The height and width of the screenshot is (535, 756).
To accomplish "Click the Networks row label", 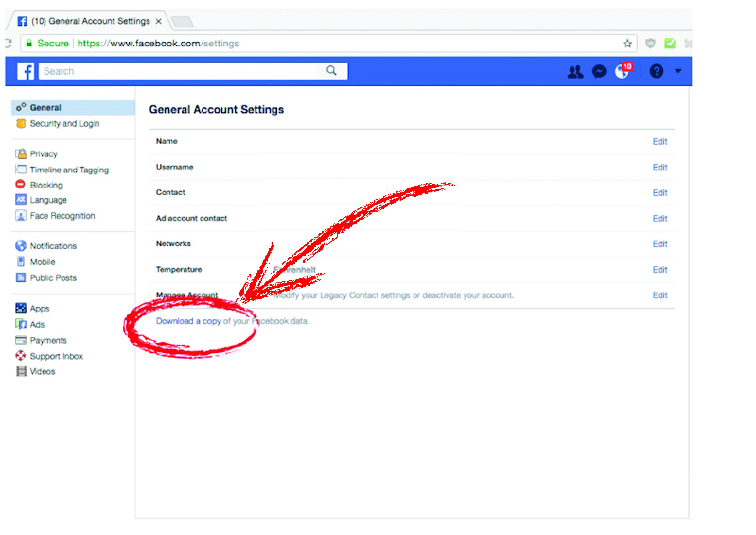I will (173, 244).
